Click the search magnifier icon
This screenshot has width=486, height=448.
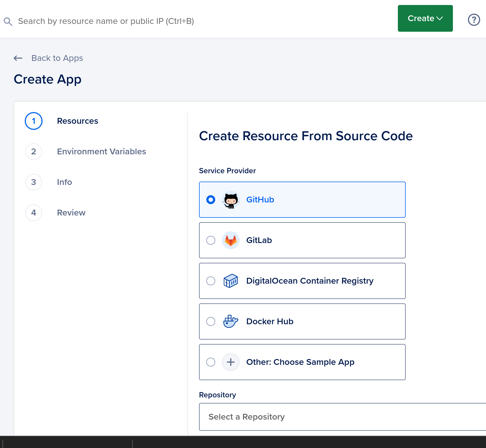click(8, 21)
